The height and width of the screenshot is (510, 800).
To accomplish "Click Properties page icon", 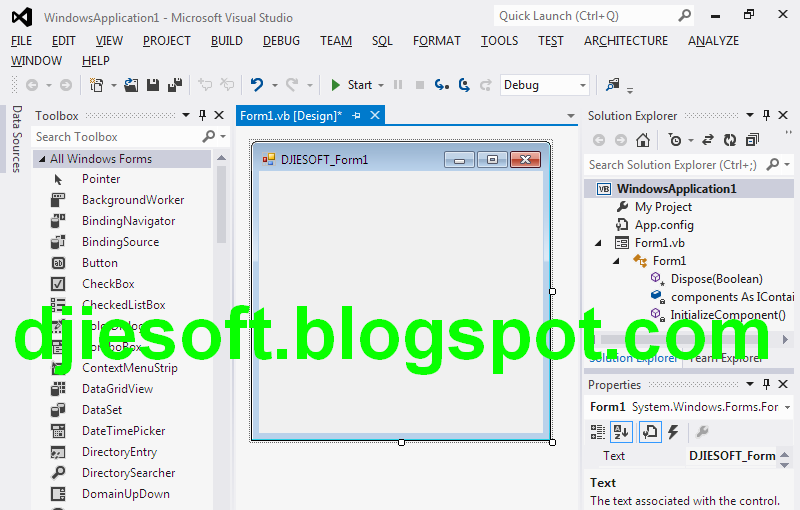I will [x=650, y=432].
